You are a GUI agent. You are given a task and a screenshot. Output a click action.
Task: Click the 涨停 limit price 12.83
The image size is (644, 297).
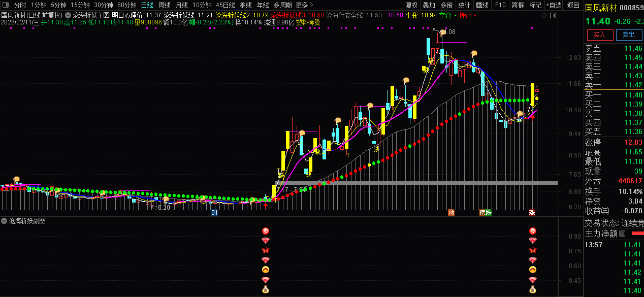point(633,142)
